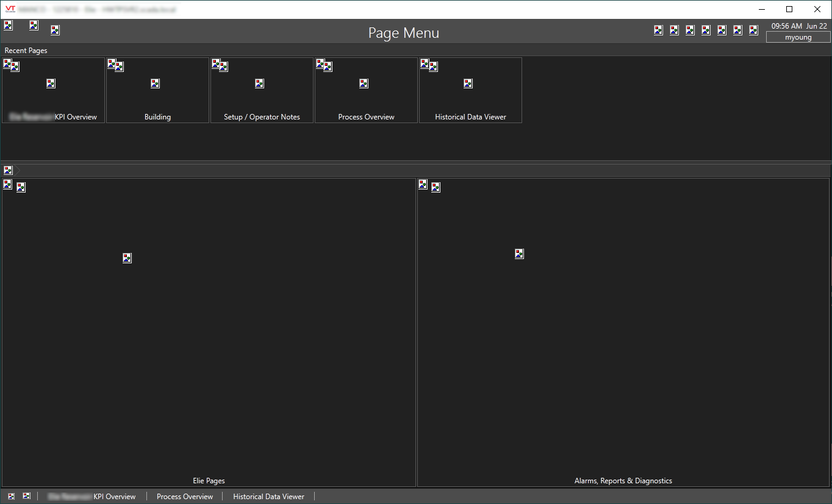This screenshot has width=832, height=504.
Task: Click the middle icon of the top-right icon row
Action: pos(706,30)
